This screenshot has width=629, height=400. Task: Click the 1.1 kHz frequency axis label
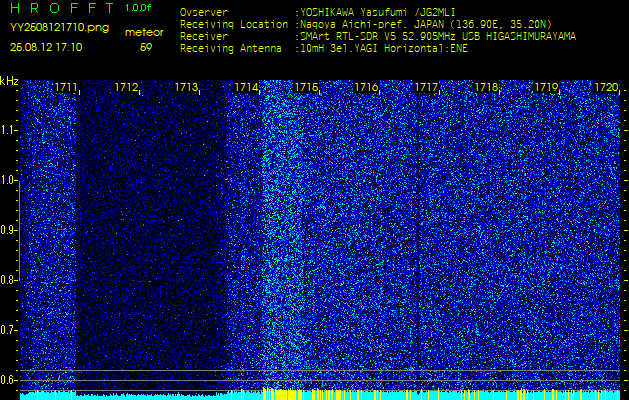[x=8, y=131]
